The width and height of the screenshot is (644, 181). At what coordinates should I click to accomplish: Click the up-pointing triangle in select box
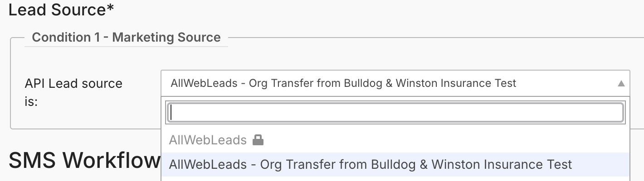click(x=621, y=83)
